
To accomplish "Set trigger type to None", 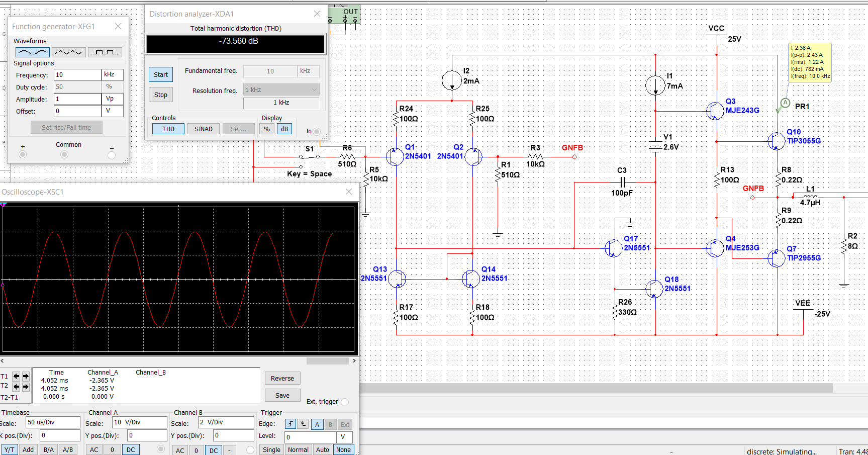I will point(344,449).
